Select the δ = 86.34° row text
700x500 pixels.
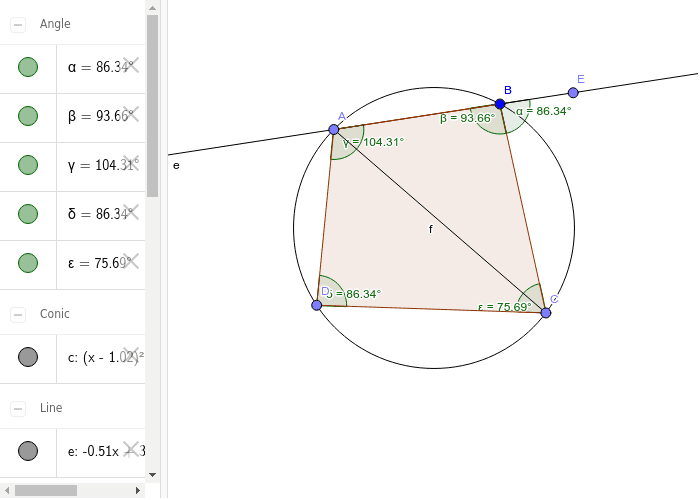[x=100, y=214]
